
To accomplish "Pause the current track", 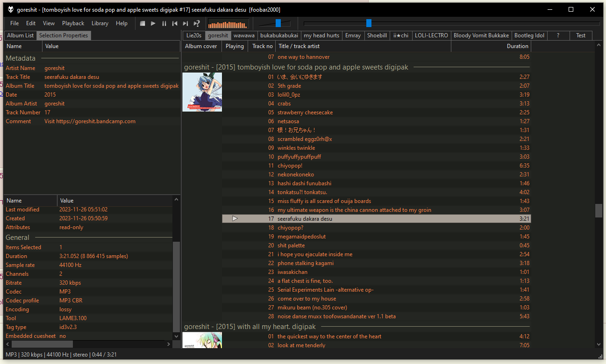I will pos(164,23).
